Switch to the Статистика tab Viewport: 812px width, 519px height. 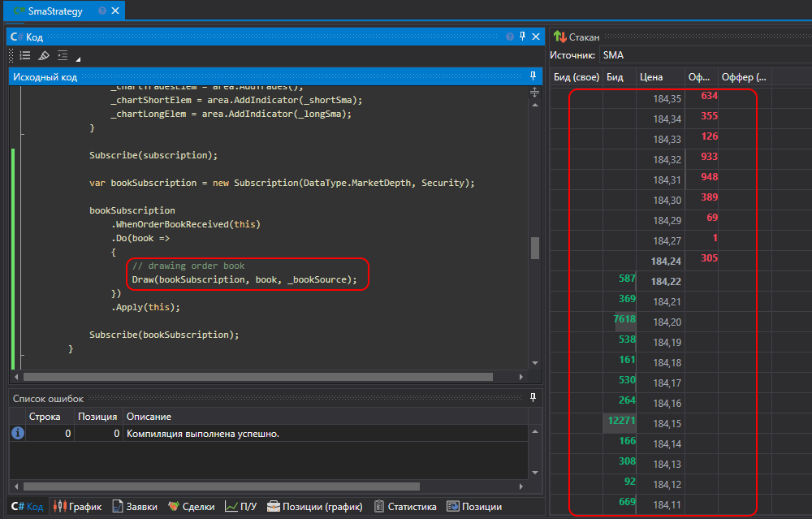coord(405,507)
